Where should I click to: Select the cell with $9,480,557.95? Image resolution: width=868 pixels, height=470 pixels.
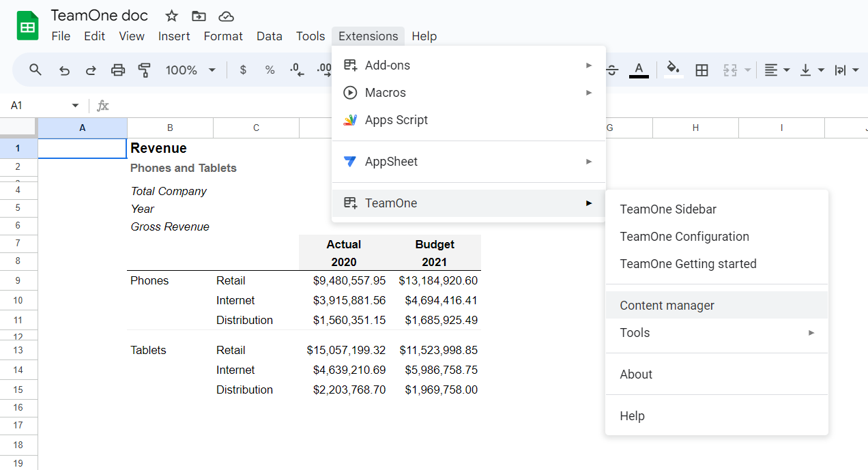pyautogui.click(x=344, y=280)
